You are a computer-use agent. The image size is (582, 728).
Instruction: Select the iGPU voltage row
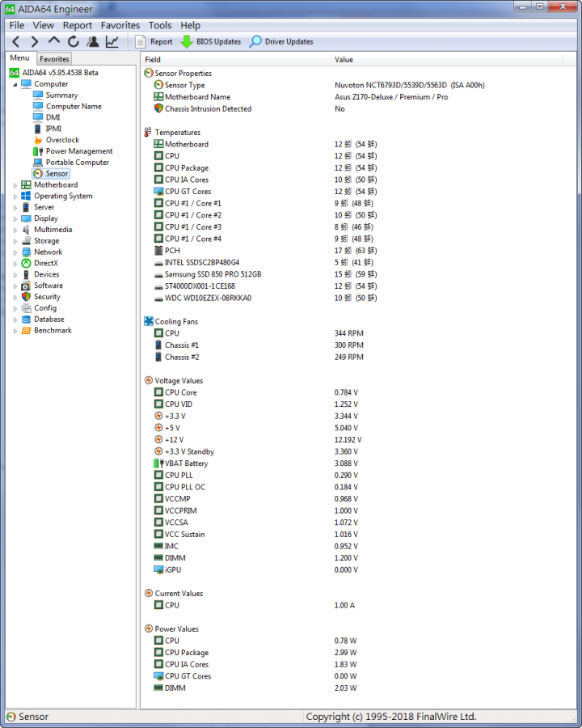(x=358, y=569)
